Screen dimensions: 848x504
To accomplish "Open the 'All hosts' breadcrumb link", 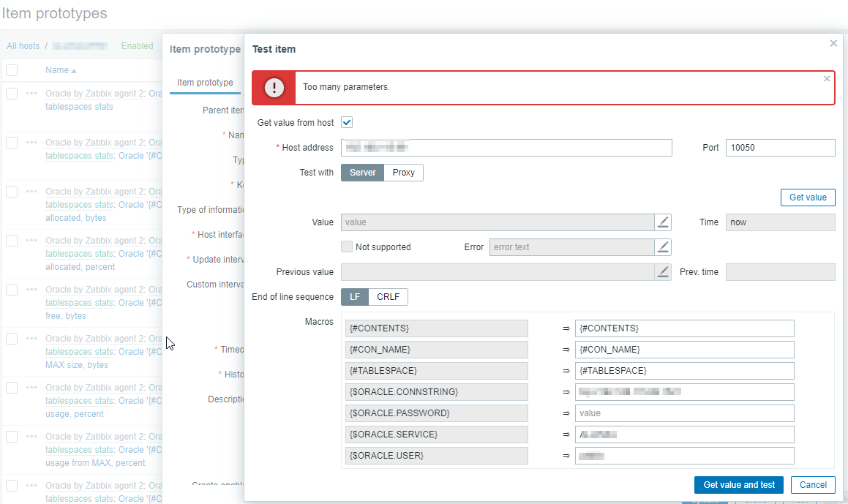I will 23,46.
